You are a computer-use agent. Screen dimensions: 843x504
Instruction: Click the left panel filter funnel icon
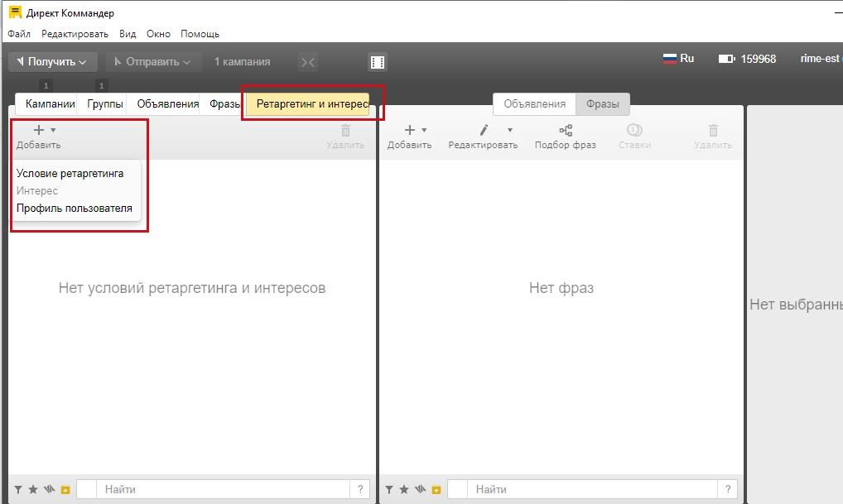click(18, 489)
